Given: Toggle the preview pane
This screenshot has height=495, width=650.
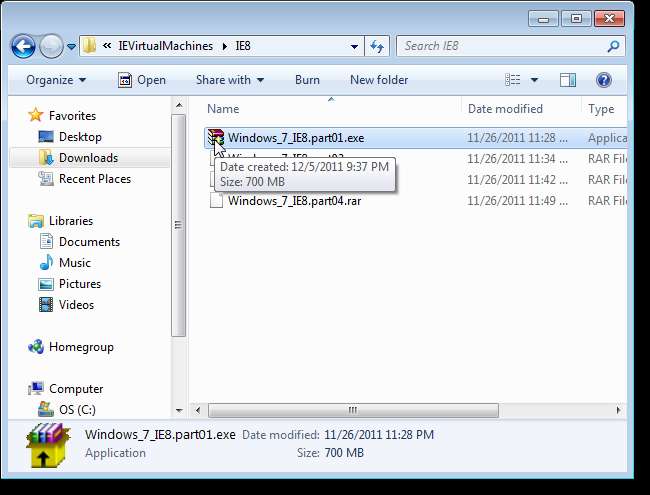Looking at the screenshot, I should coord(568,80).
